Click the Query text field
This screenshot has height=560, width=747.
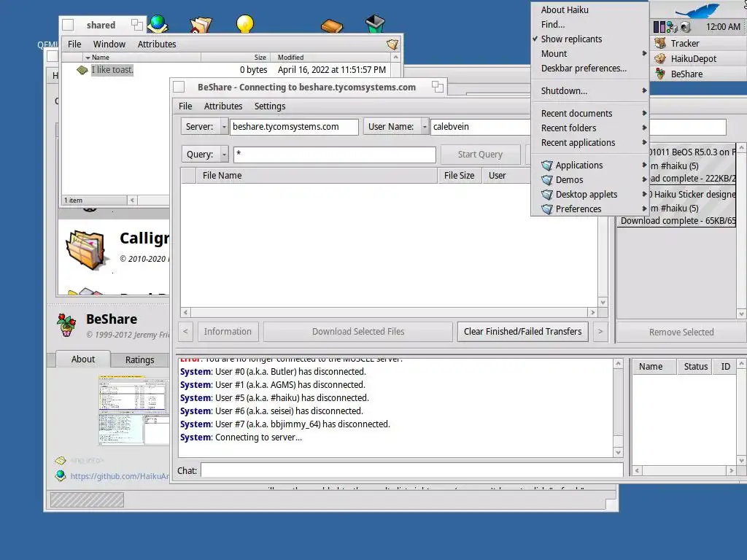click(334, 155)
